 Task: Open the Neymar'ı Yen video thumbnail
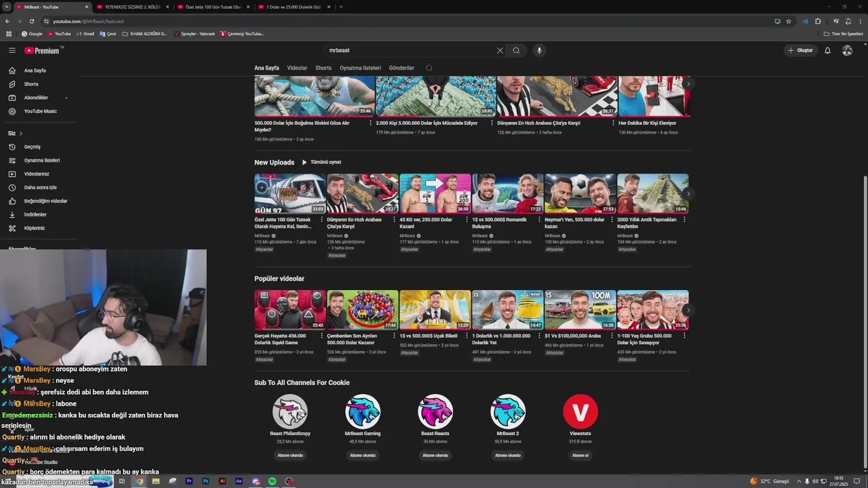[x=580, y=194]
